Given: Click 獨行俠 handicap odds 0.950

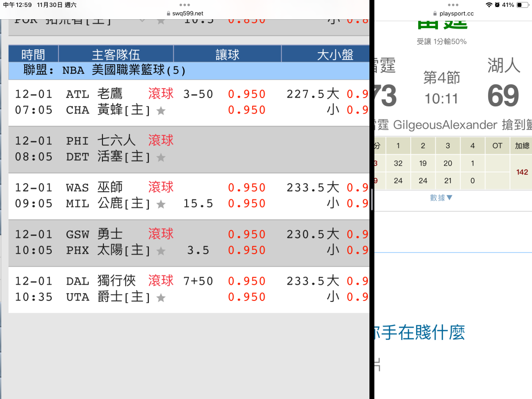Looking at the screenshot, I should [x=247, y=281].
